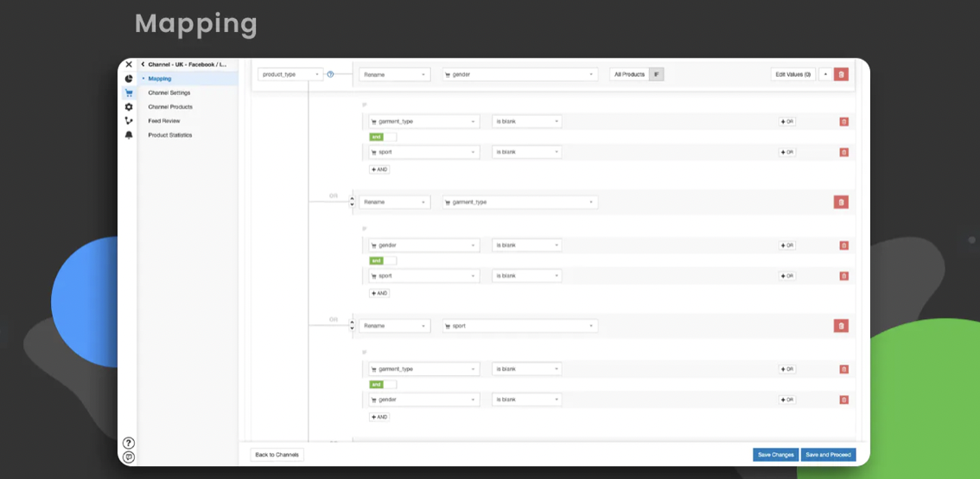Open the analytics pie chart sidebar icon
Image resolution: width=980 pixels, height=479 pixels.
(129, 79)
